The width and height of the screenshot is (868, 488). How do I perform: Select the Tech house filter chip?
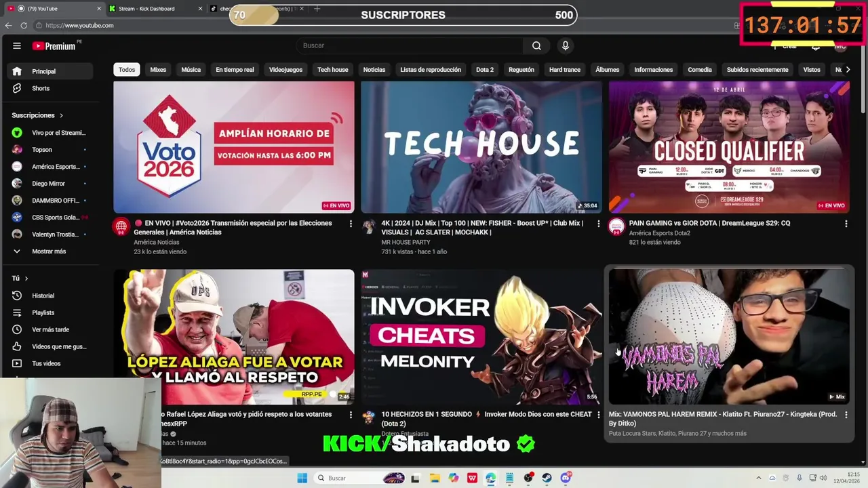pos(332,70)
